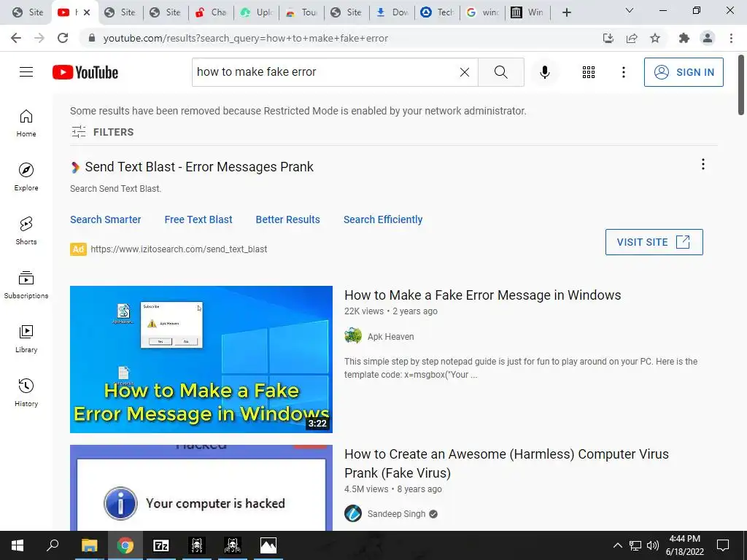Open Chrome three-dot menu
Image resolution: width=747 pixels, height=560 pixels.
731,38
